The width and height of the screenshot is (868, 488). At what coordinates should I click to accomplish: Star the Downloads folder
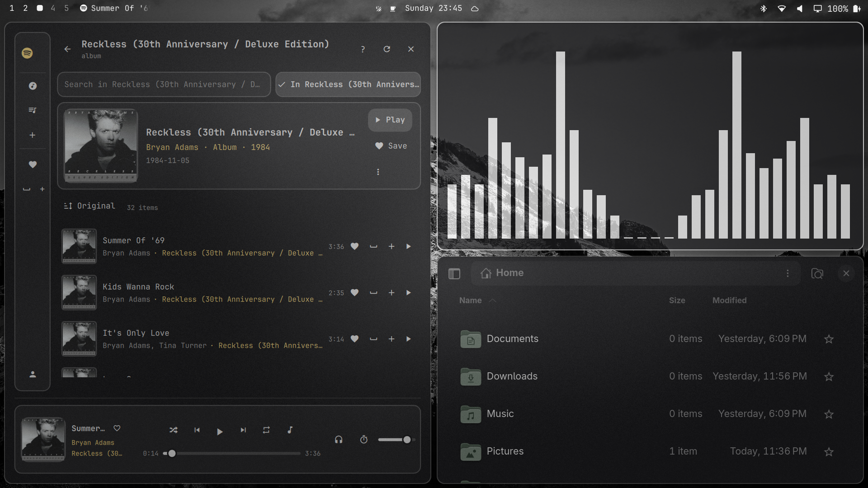click(829, 377)
